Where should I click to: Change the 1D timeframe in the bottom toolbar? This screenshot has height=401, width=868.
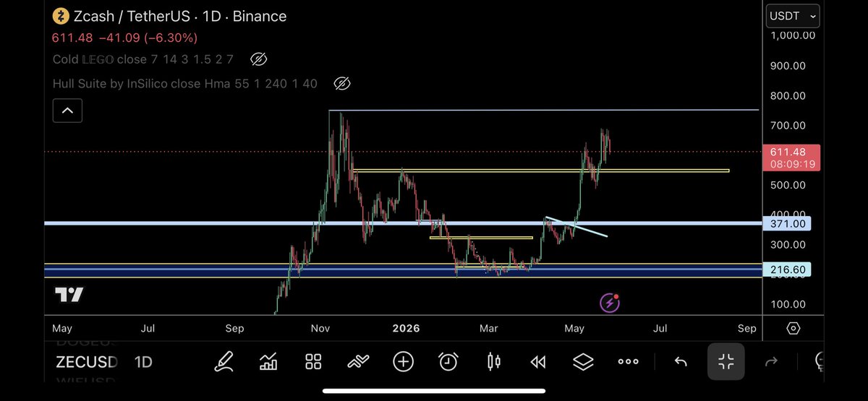pyautogui.click(x=144, y=362)
